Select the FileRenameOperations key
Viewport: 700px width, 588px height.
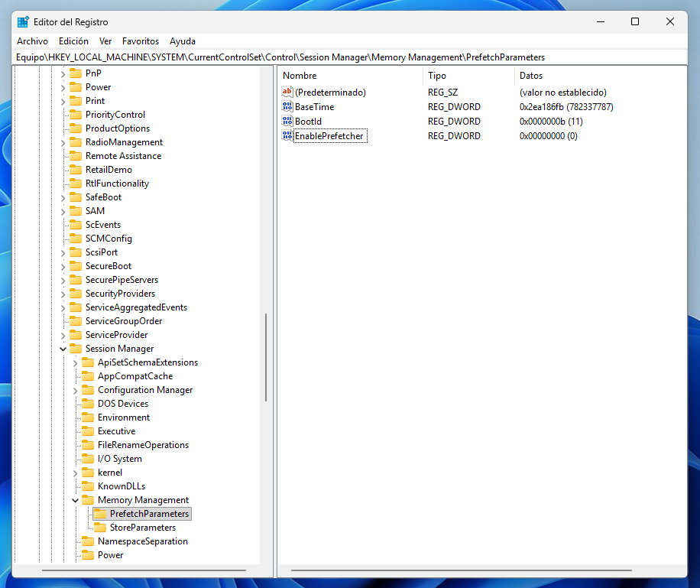(144, 445)
